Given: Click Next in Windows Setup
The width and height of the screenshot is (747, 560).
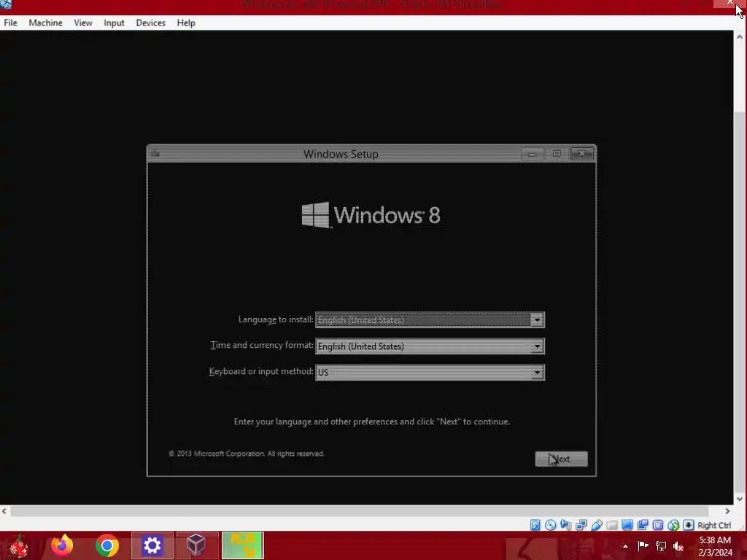Looking at the screenshot, I should point(561,459).
